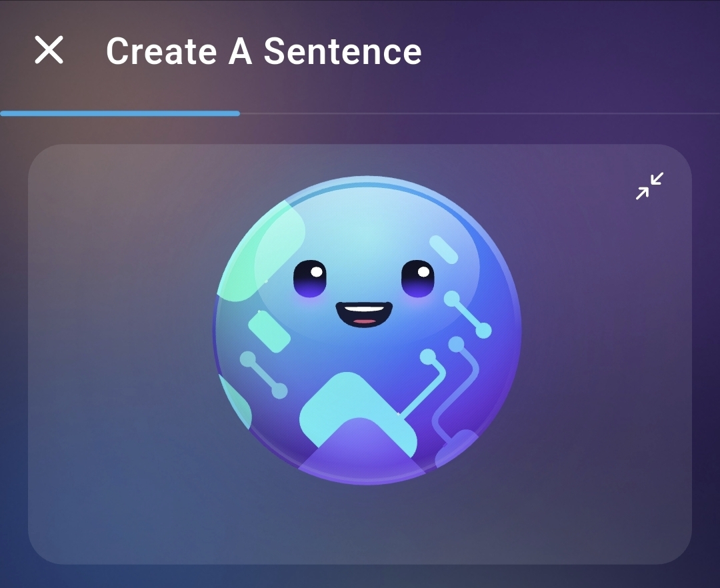The width and height of the screenshot is (720, 588).
Task: Click the diagonal circuit line at globe's lower left
Action: [x=263, y=375]
